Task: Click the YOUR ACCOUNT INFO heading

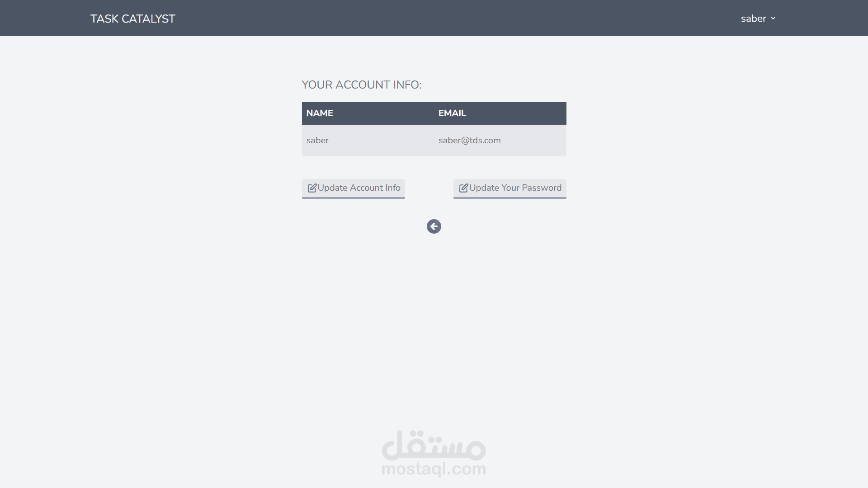Action: [x=362, y=85]
